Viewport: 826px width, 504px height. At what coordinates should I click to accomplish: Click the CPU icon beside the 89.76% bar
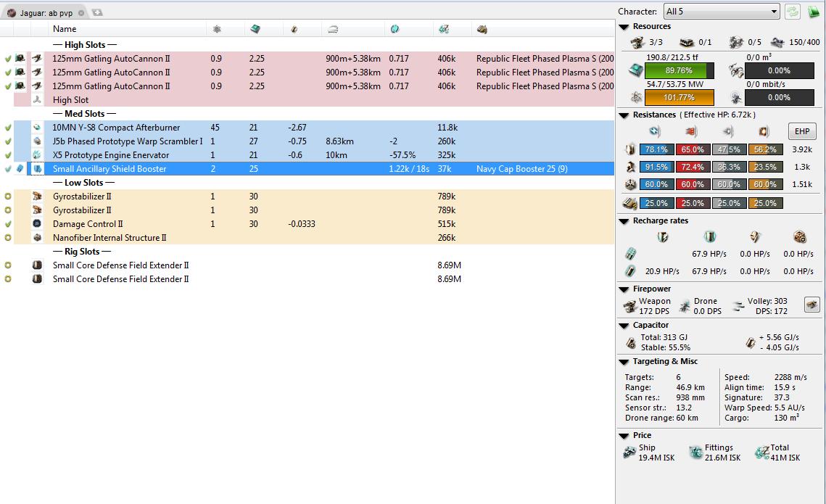[x=636, y=70]
